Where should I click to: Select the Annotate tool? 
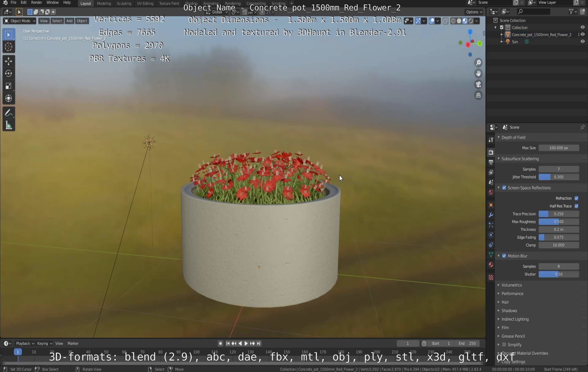pyautogui.click(x=9, y=113)
